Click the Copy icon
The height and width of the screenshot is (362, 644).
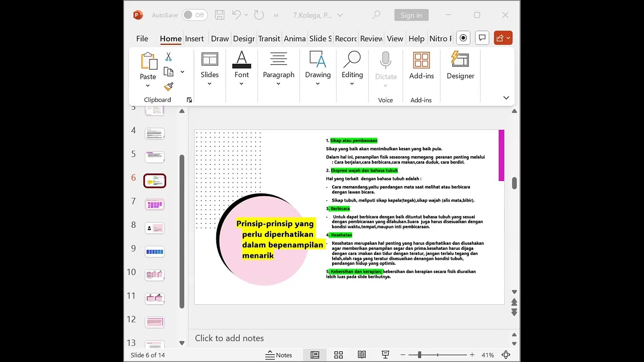tap(169, 72)
